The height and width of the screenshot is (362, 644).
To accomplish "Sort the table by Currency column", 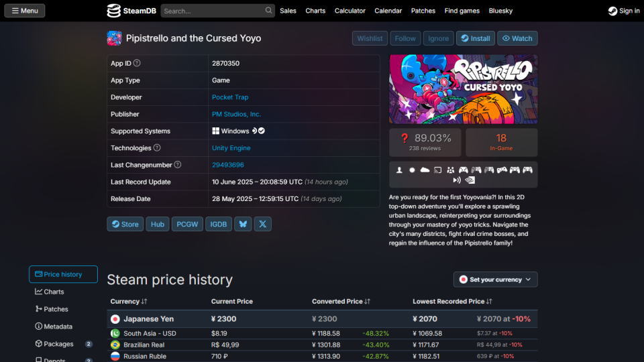I will pyautogui.click(x=129, y=301).
